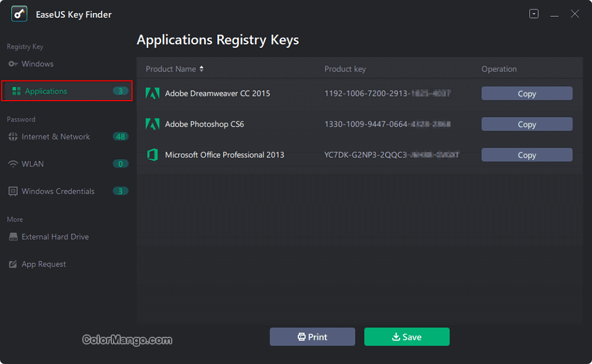
Task: Click the Product key column header
Action: click(345, 69)
